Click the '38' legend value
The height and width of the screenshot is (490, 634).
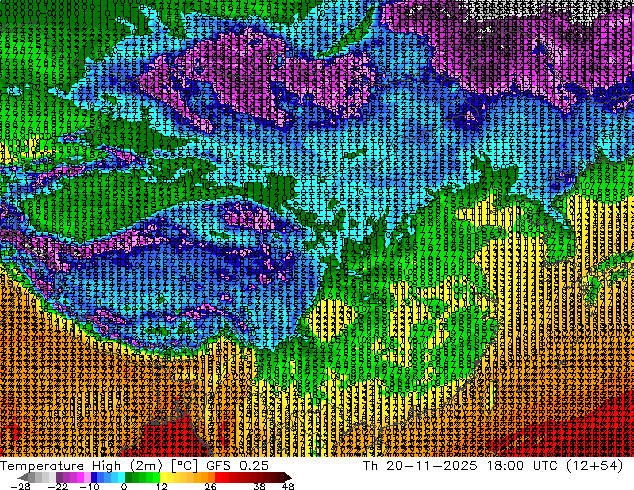260,486
